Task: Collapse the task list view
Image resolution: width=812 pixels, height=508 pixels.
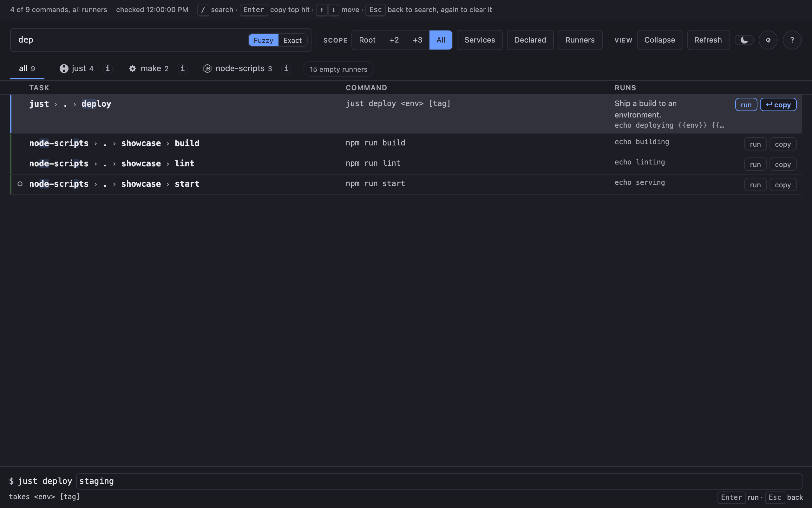Action: pyautogui.click(x=659, y=40)
